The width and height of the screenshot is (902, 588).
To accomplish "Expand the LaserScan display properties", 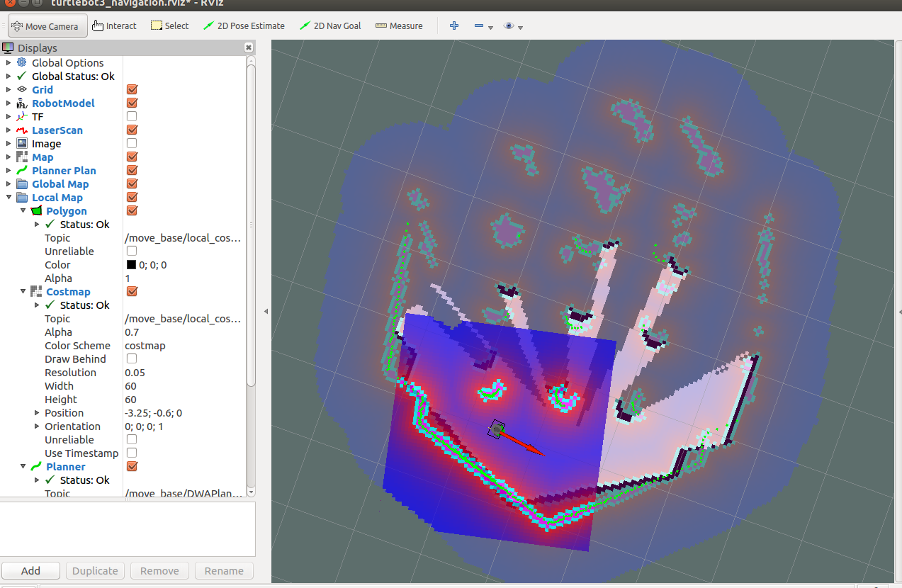I will pyautogui.click(x=9, y=130).
